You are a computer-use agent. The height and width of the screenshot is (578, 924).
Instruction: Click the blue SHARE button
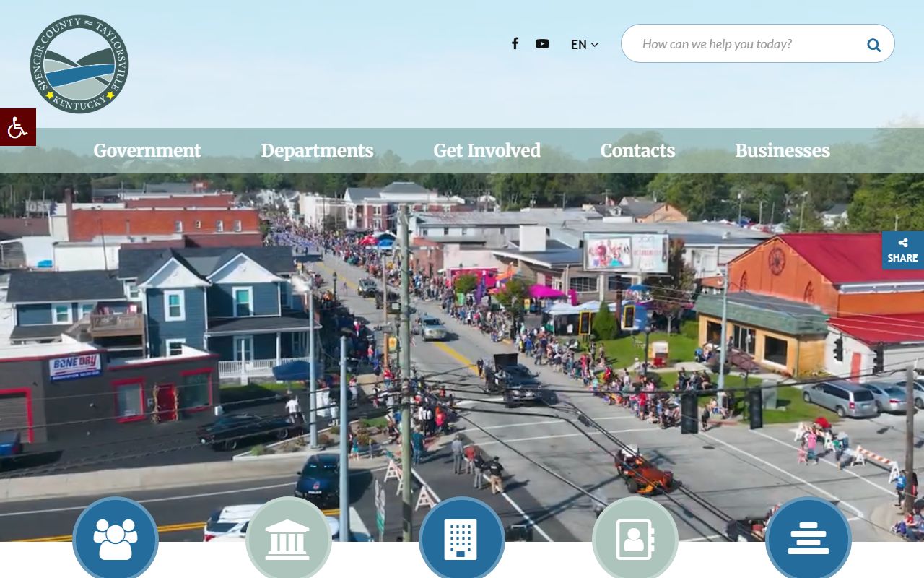(902, 251)
